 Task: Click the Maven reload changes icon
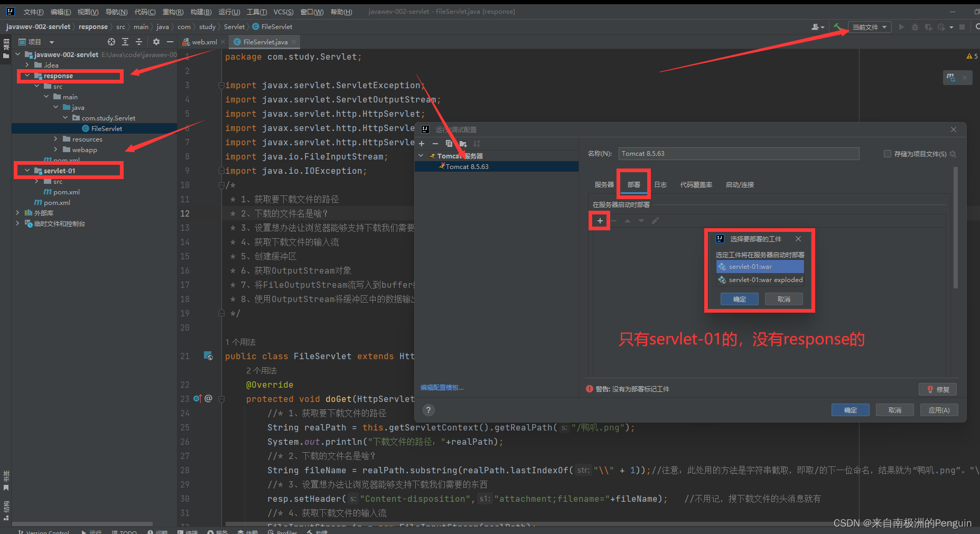(951, 78)
